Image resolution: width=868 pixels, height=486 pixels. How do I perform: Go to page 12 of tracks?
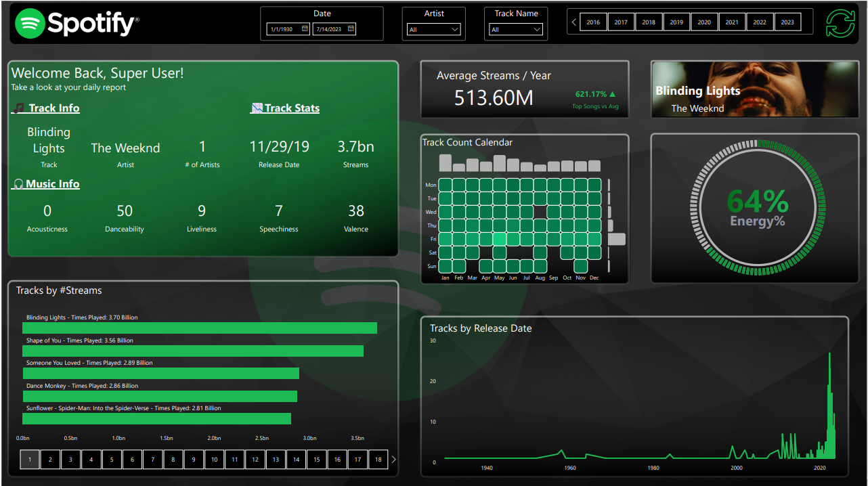tap(255, 460)
